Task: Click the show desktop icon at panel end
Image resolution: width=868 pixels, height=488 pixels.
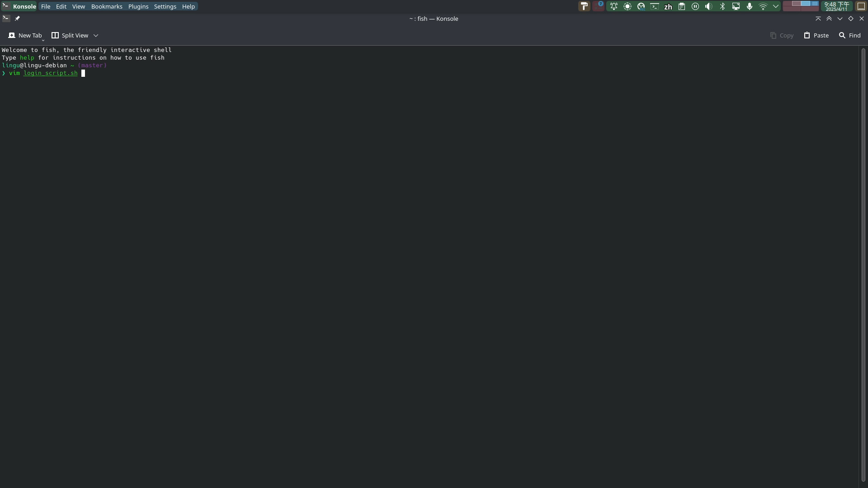Action: [x=861, y=6]
